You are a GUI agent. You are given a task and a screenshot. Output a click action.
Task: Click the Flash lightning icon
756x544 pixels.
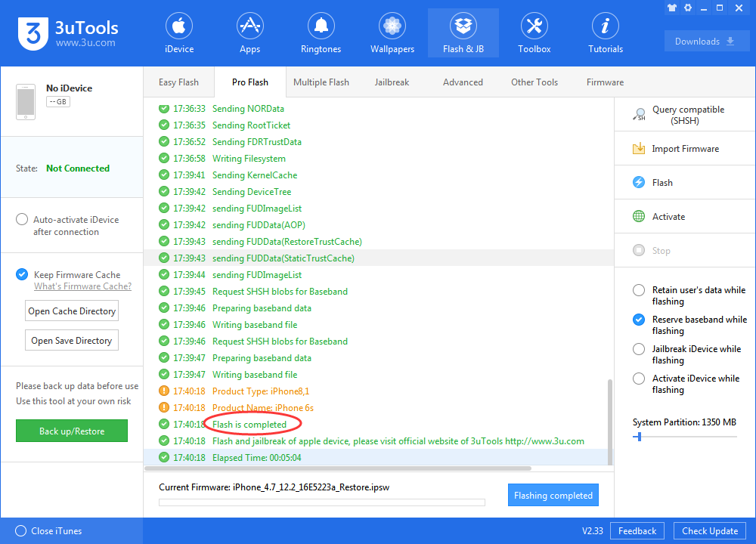pyautogui.click(x=639, y=182)
